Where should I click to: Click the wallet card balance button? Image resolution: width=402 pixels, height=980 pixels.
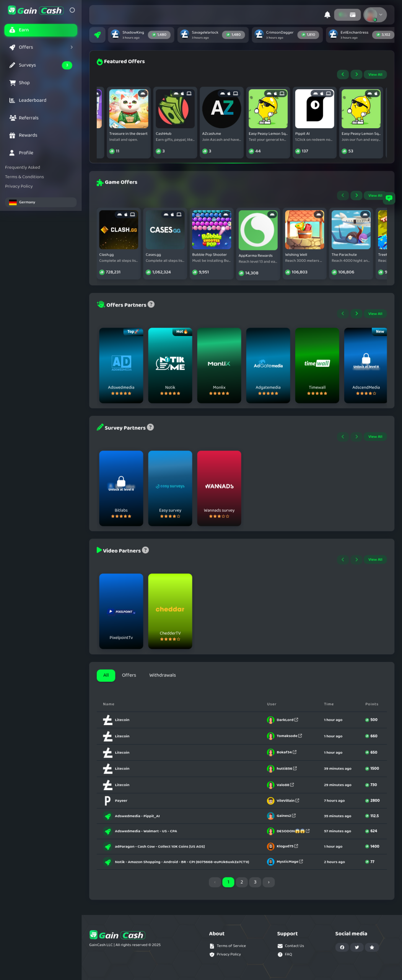click(x=347, y=15)
